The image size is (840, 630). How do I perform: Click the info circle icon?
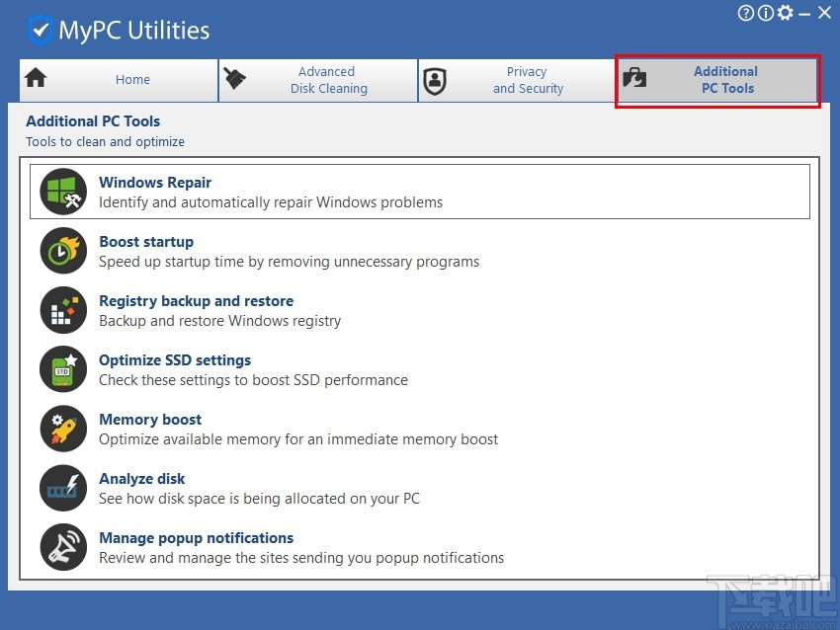coord(765,13)
